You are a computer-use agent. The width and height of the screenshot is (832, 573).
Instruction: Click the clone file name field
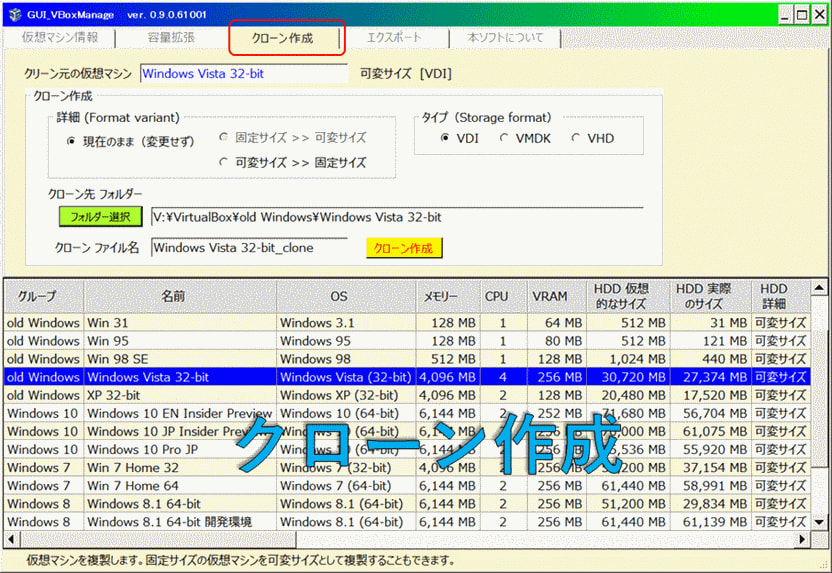pos(249,248)
